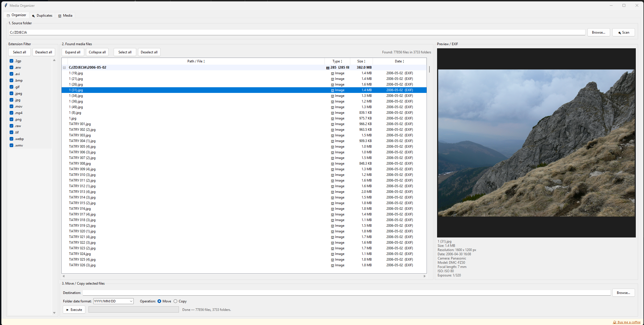Click the coffee cup icon in footer
The height and width of the screenshot is (325, 644).
point(615,322)
